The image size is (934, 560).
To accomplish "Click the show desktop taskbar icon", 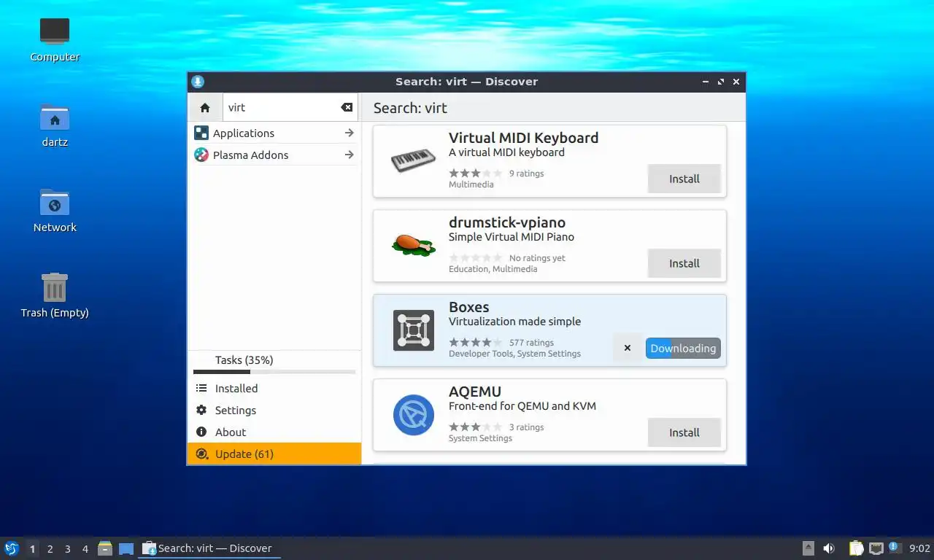I will click(126, 548).
